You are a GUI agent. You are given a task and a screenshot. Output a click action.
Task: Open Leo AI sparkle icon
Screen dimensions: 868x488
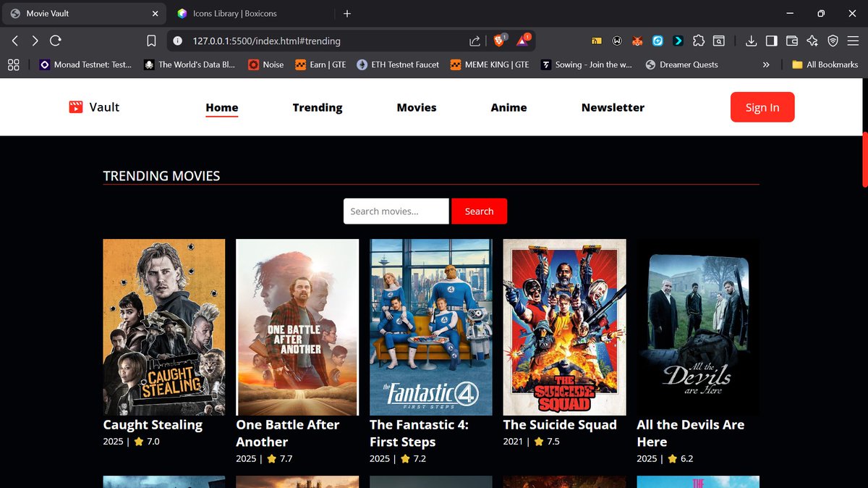tap(812, 41)
